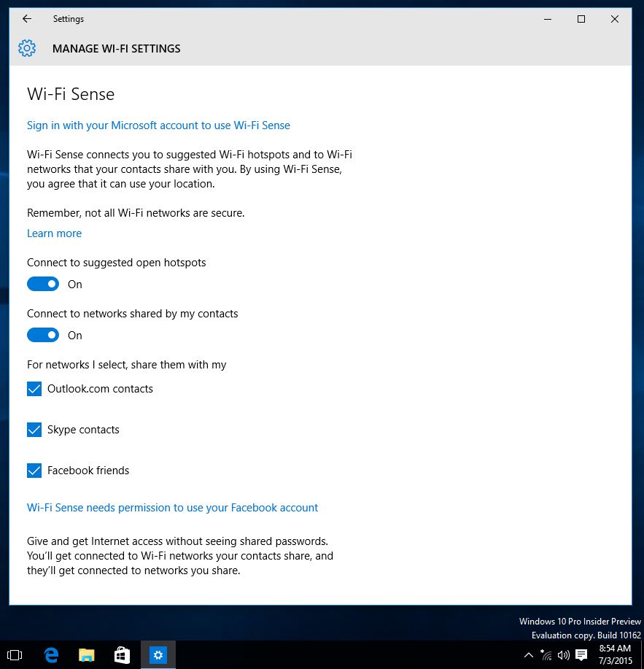Click the MANAGE WI-FI SETTINGS title

pos(117,49)
